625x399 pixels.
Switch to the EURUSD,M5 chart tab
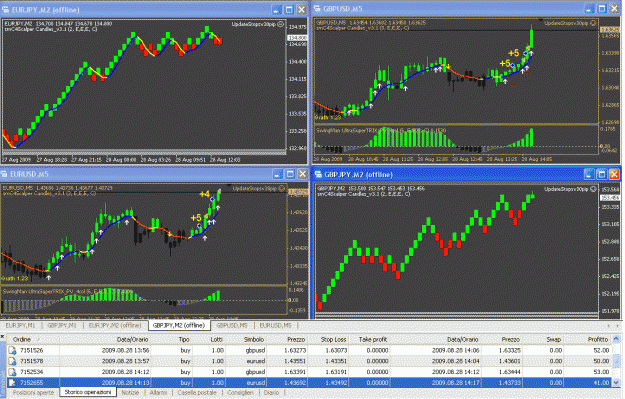pos(275,326)
